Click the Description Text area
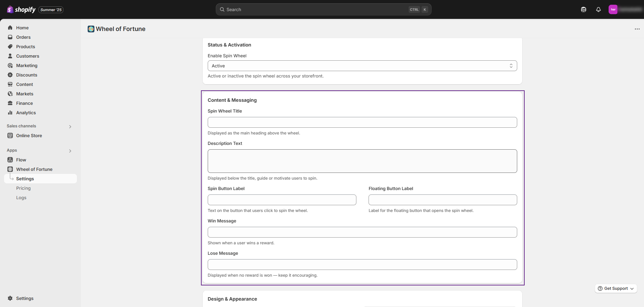644x307 pixels. 362,161
